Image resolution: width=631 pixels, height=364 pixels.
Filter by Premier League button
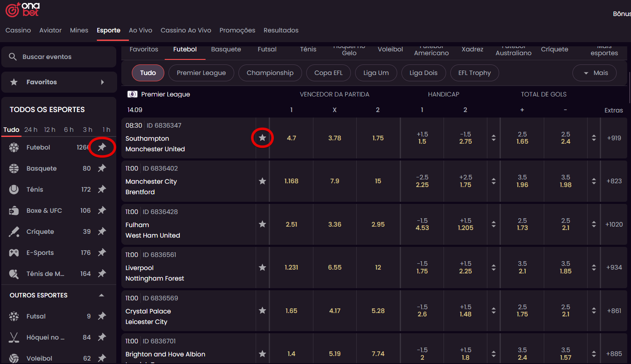201,73
